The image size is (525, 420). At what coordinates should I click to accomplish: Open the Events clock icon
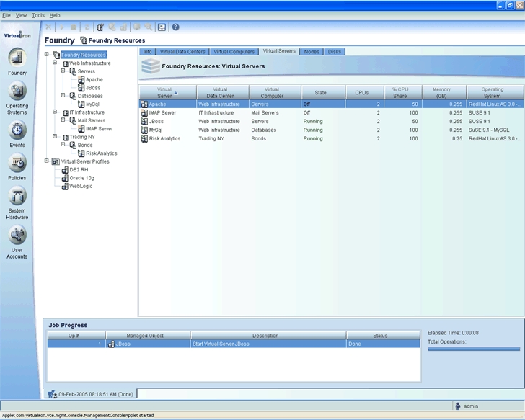point(17,130)
